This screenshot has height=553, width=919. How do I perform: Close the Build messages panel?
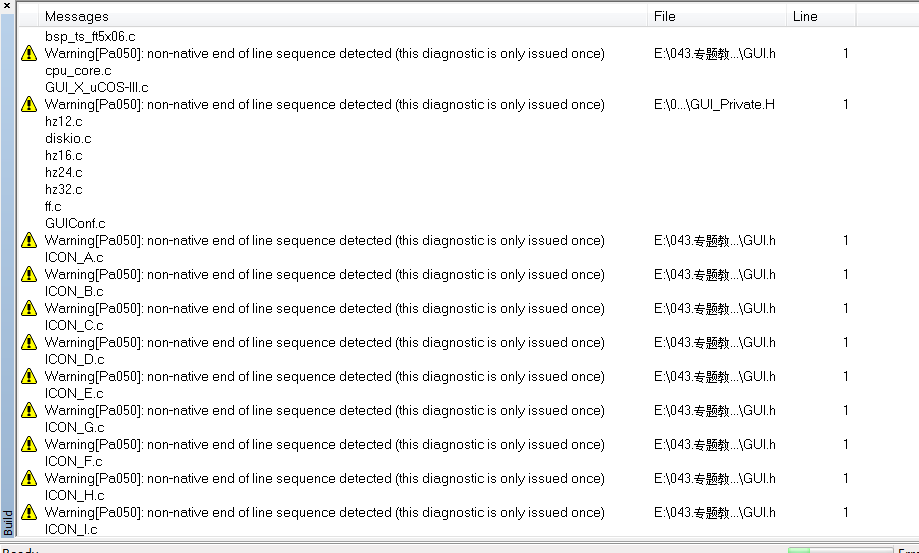7,5
